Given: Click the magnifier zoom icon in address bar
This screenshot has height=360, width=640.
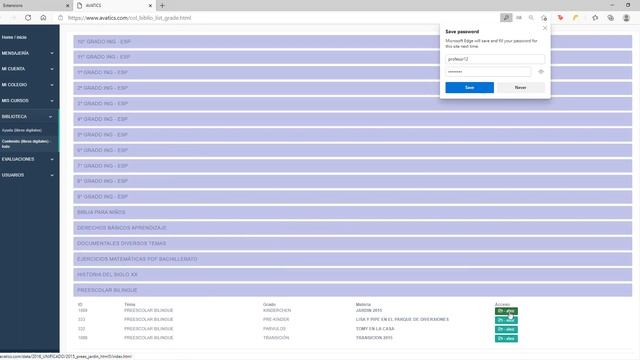Looking at the screenshot, I should pyautogui.click(x=531, y=18).
